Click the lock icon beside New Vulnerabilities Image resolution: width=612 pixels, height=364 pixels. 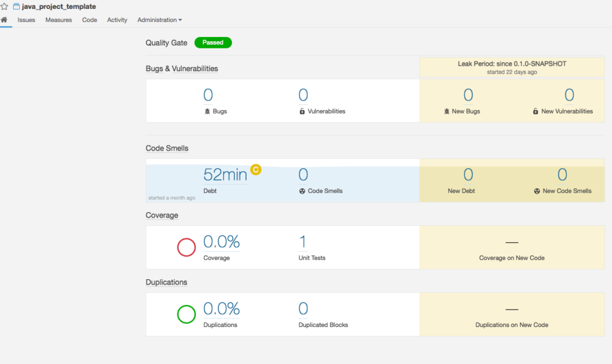click(535, 111)
